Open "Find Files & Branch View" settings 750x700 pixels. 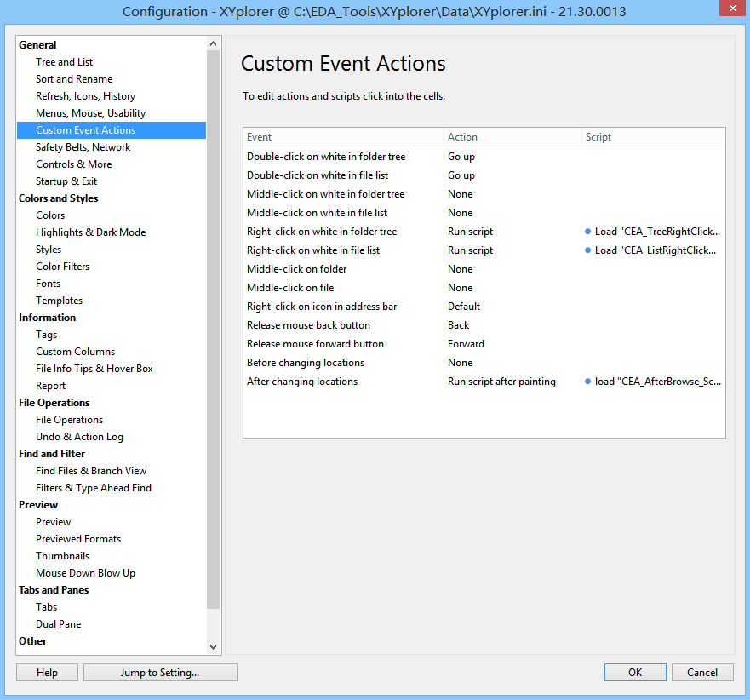click(91, 470)
